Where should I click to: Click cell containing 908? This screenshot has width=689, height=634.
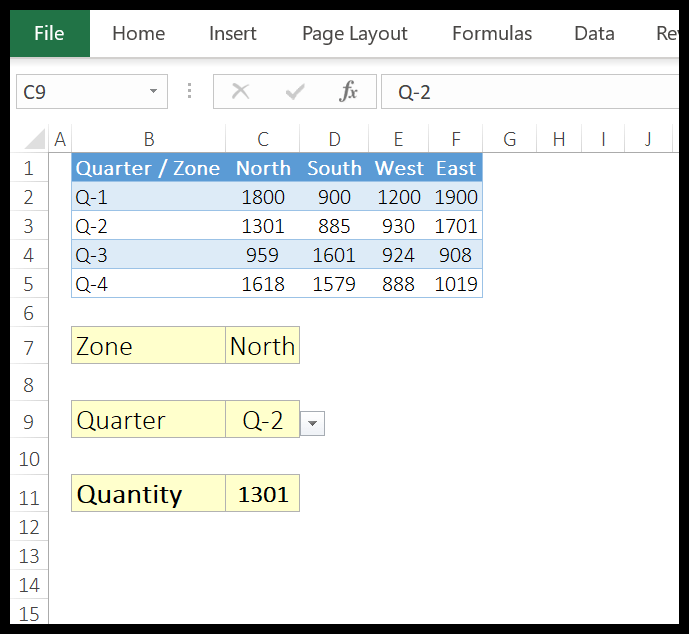point(456,255)
